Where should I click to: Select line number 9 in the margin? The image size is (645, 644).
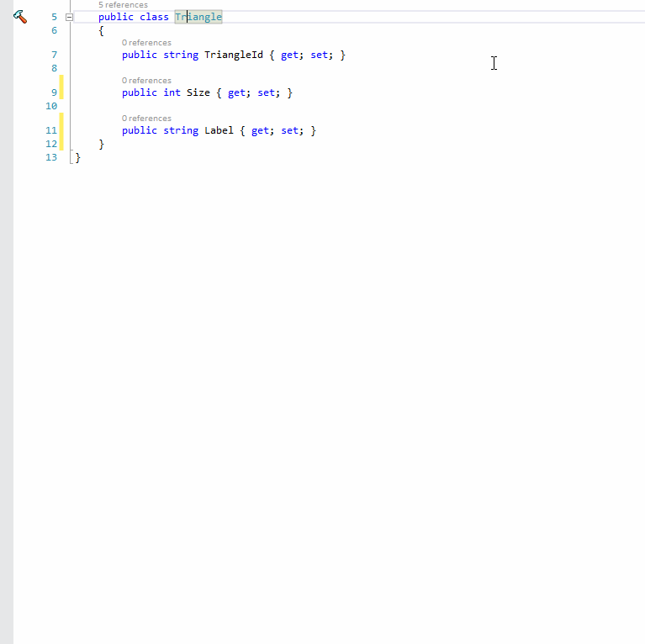(55, 93)
